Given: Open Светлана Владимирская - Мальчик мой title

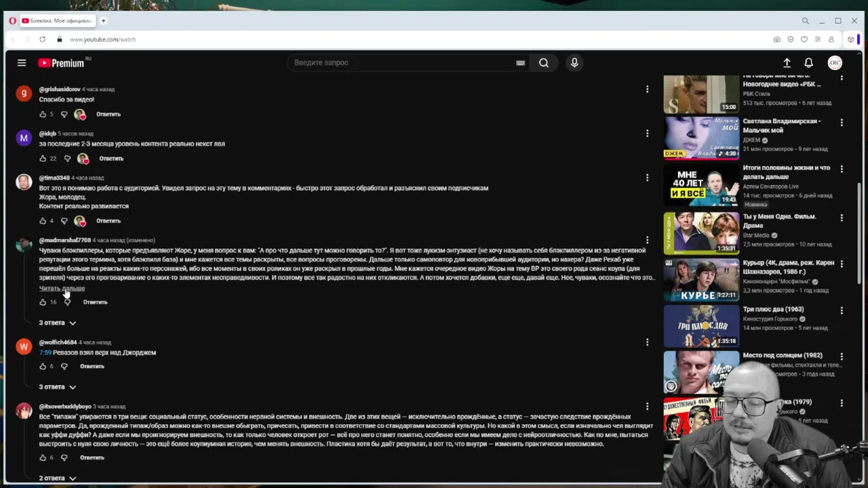Looking at the screenshot, I should tap(782, 126).
